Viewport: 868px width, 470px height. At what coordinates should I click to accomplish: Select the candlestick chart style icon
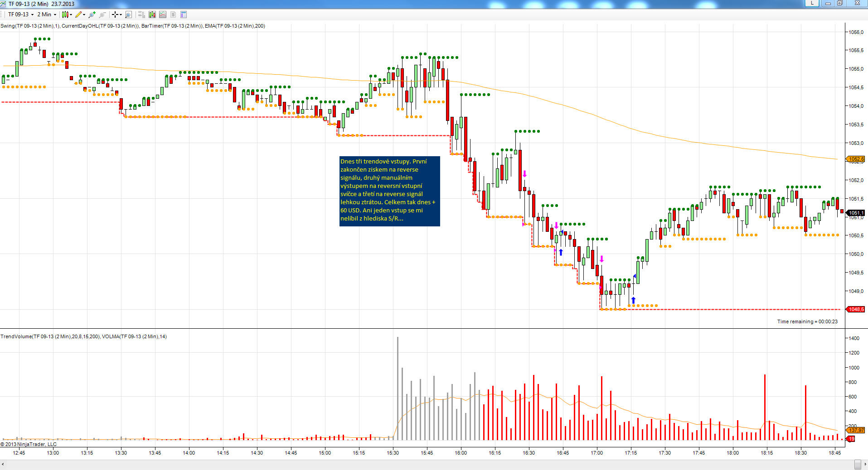tap(65, 14)
